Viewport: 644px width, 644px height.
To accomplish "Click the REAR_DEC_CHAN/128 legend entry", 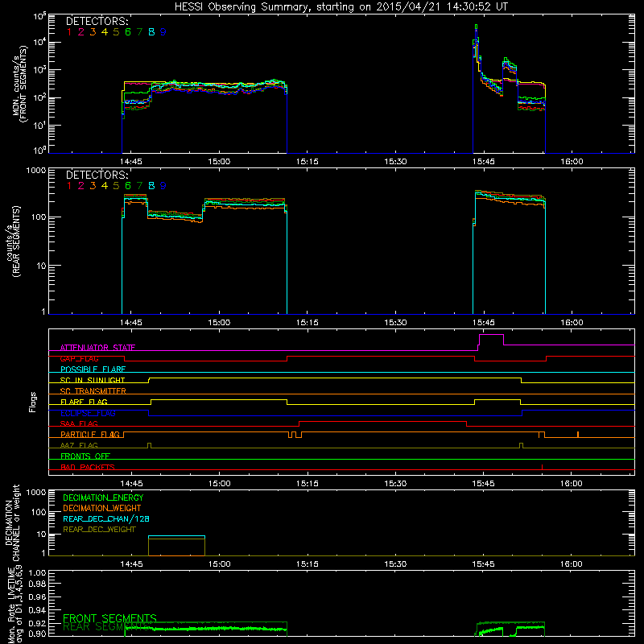I will point(106,518).
